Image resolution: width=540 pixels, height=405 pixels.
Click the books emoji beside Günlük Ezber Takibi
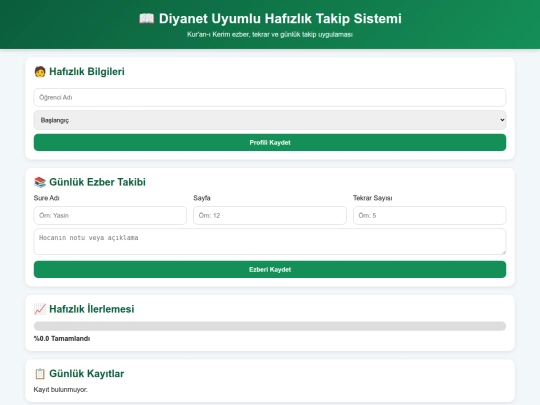click(40, 182)
